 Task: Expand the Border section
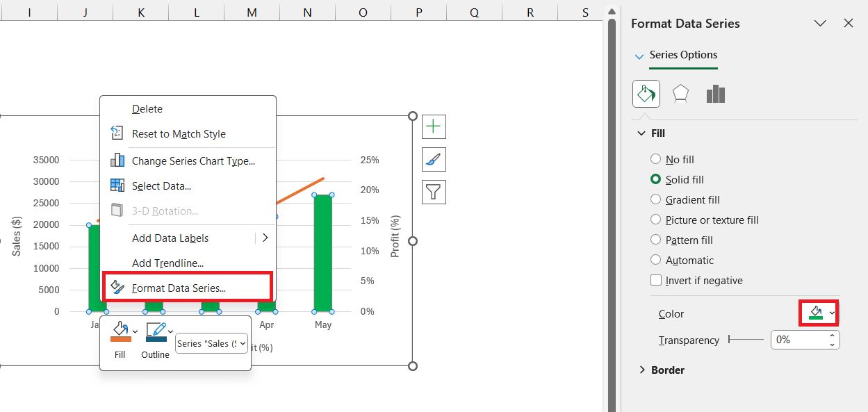[x=641, y=370]
